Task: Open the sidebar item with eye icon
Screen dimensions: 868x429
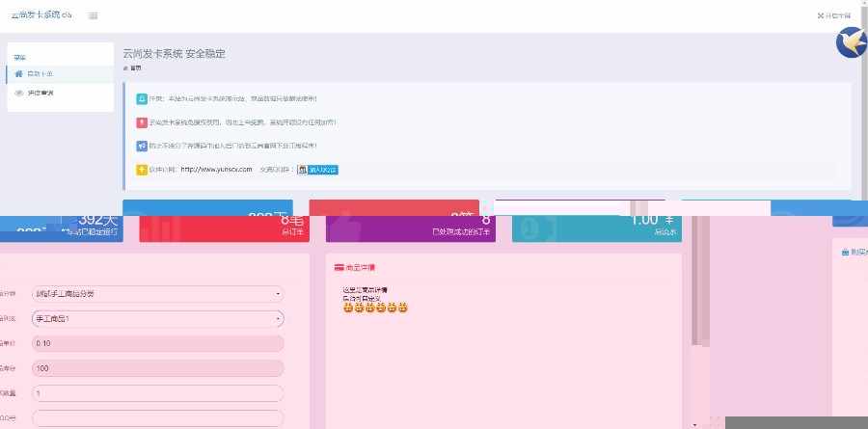Action: point(61,93)
